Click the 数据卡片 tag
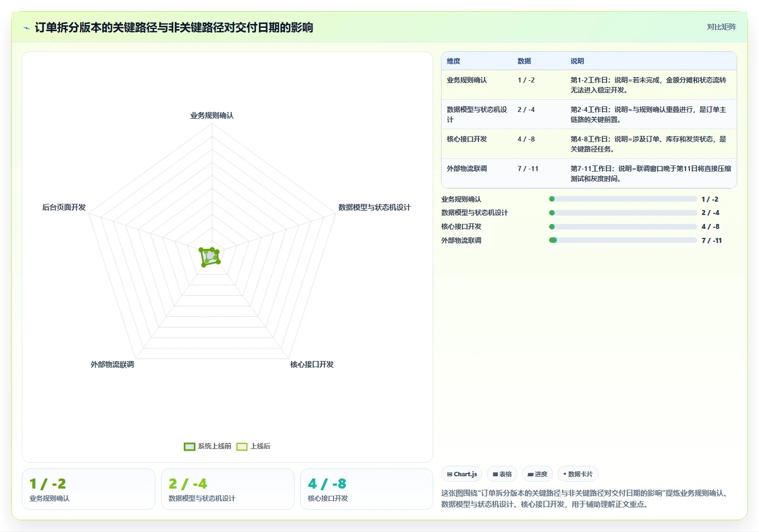The height and width of the screenshot is (532, 759). pyautogui.click(x=578, y=474)
